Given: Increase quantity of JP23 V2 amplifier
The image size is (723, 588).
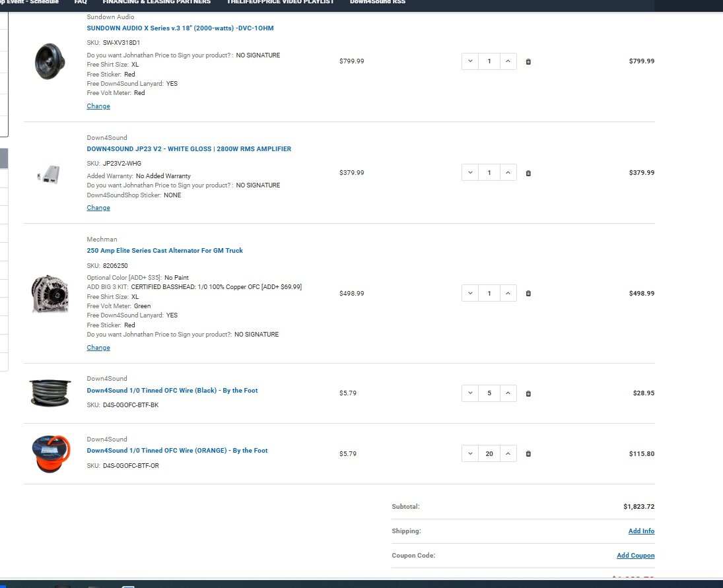Looking at the screenshot, I should point(508,172).
